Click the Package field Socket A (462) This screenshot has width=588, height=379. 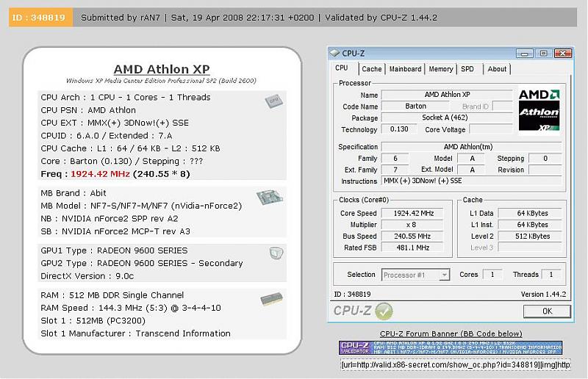[447, 118]
